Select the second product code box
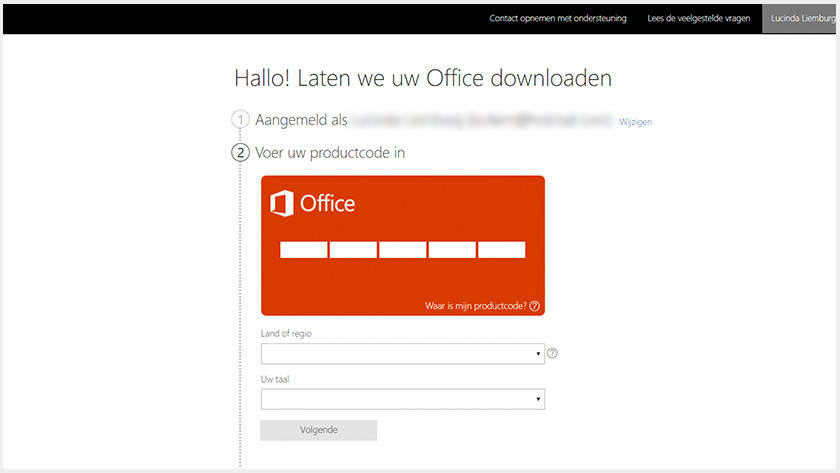Screen dimensions: 840x473 [x=353, y=250]
